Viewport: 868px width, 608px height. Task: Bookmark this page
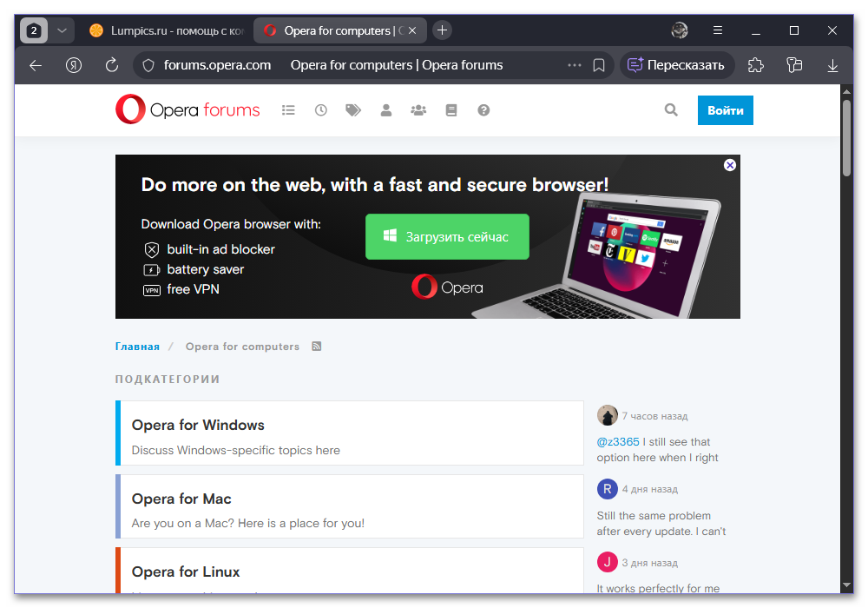[x=599, y=65]
